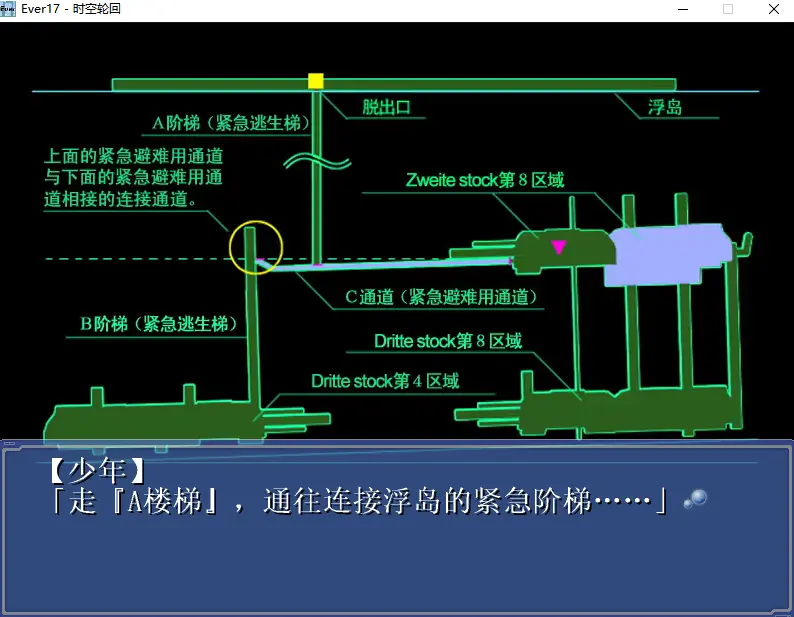
Task: Click the '上面的紧急避难用通道' description text
Action: (x=134, y=177)
